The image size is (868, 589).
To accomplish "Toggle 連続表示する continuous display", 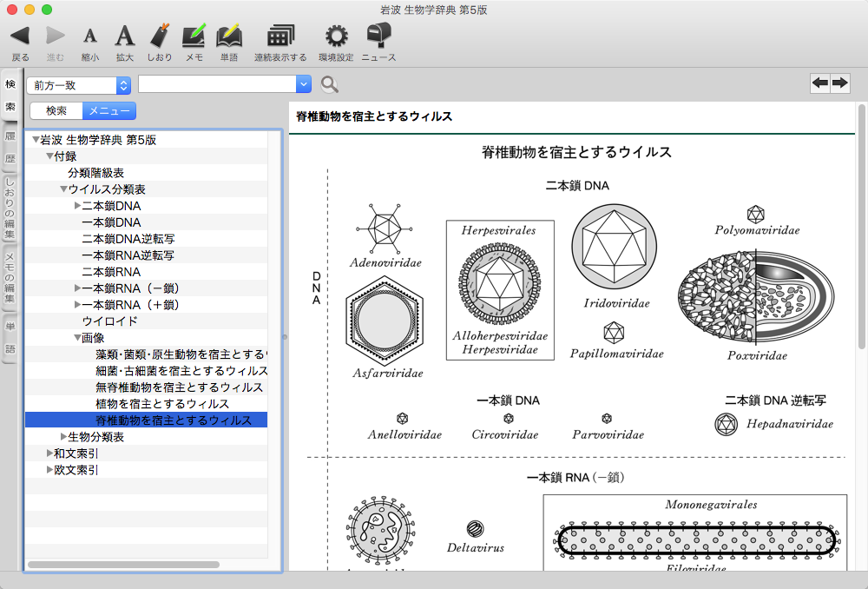I will 279,36.
